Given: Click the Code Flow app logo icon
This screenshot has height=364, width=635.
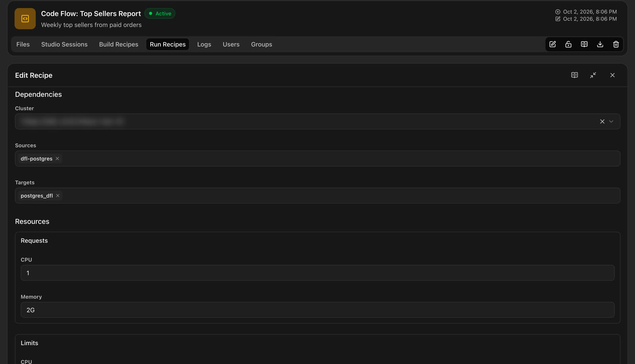Looking at the screenshot, I should (x=25, y=19).
